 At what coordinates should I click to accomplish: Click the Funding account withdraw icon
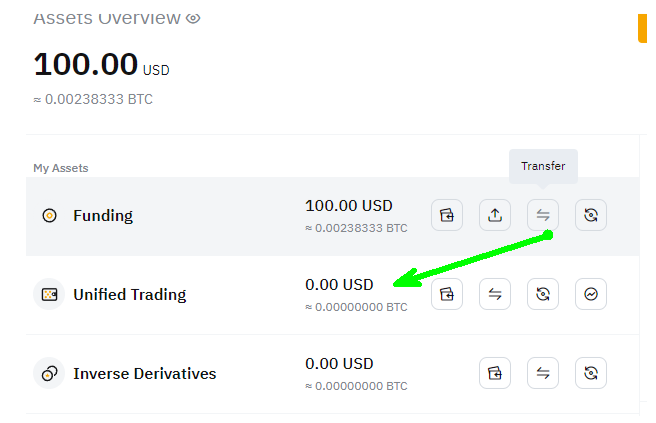point(495,215)
